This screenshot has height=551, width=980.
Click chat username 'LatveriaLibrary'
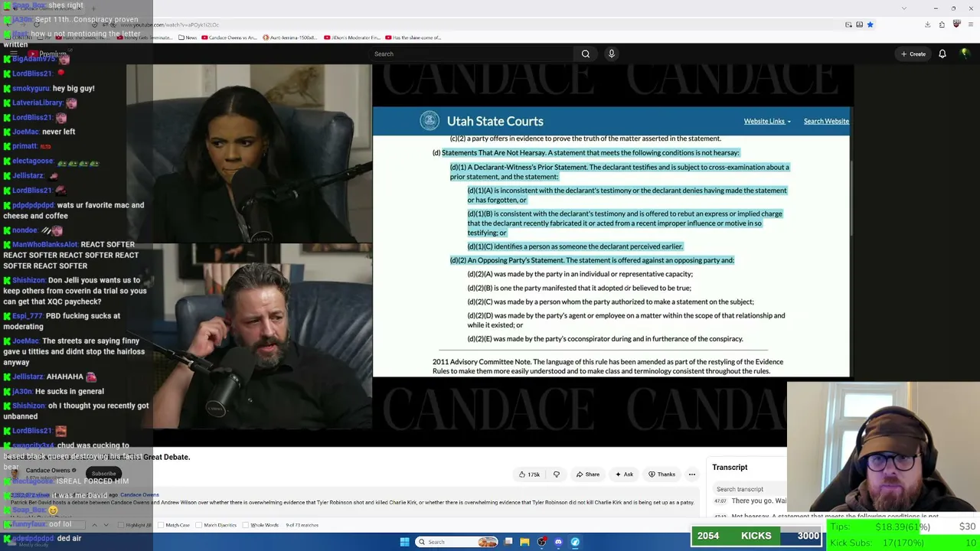click(x=38, y=103)
